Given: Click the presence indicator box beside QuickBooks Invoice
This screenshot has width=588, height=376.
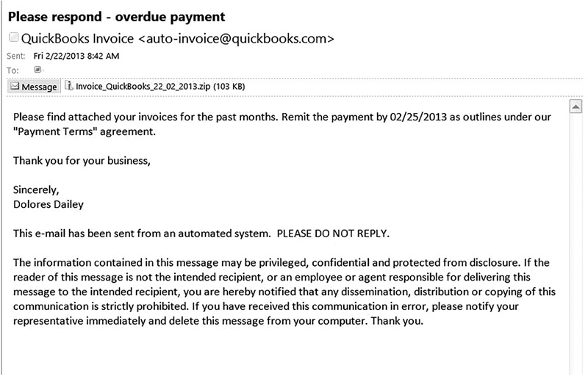Looking at the screenshot, I should (13, 37).
